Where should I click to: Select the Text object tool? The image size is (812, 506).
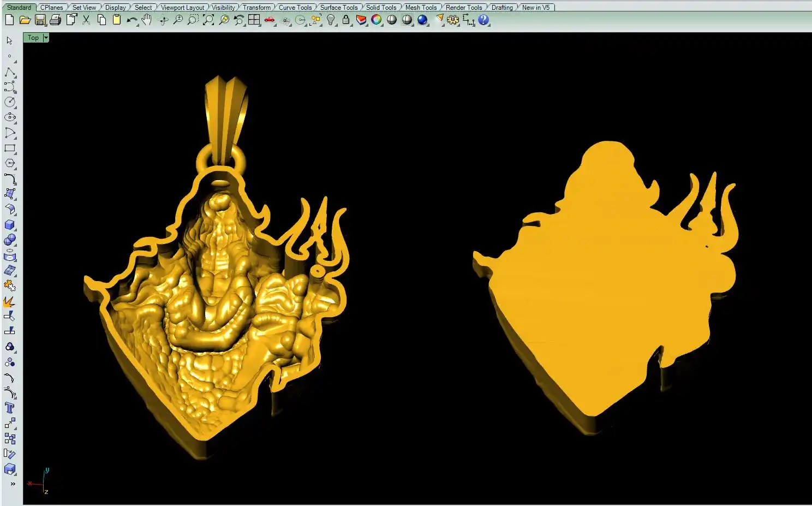click(10, 408)
